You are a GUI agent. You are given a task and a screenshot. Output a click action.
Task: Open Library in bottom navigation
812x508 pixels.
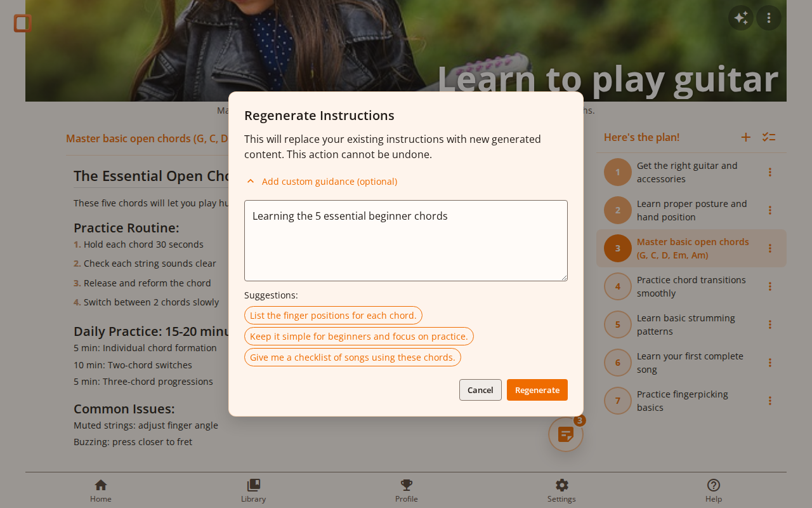pos(253,490)
